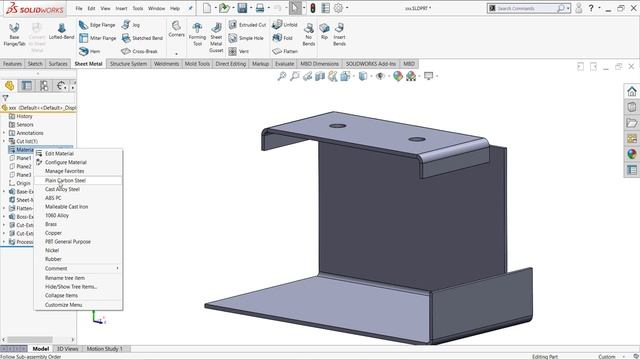Select the Sheet Metal Gusset tool
640x360 pixels.
[x=216, y=38]
